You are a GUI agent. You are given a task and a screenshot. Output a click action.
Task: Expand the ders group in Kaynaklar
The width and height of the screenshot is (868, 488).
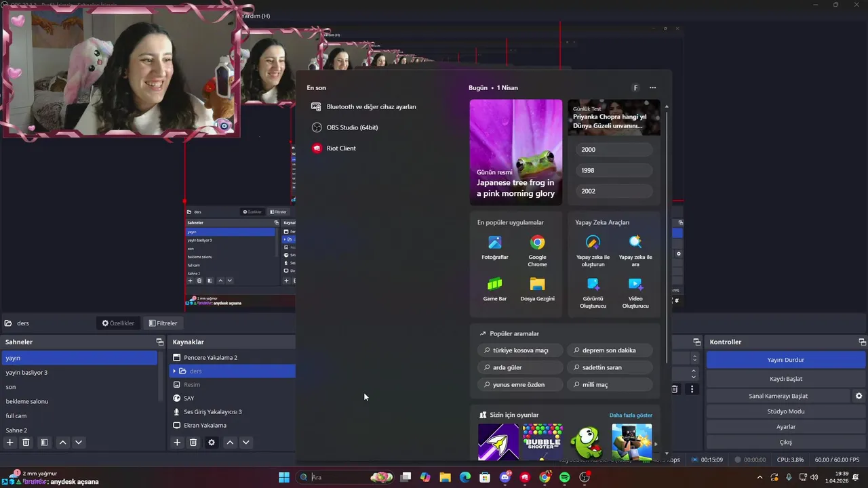[174, 371]
